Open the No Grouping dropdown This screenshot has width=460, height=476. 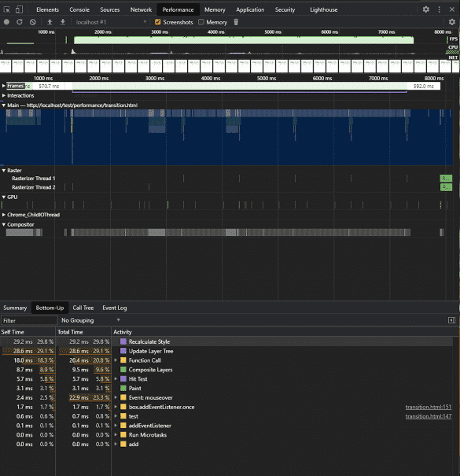click(90, 320)
